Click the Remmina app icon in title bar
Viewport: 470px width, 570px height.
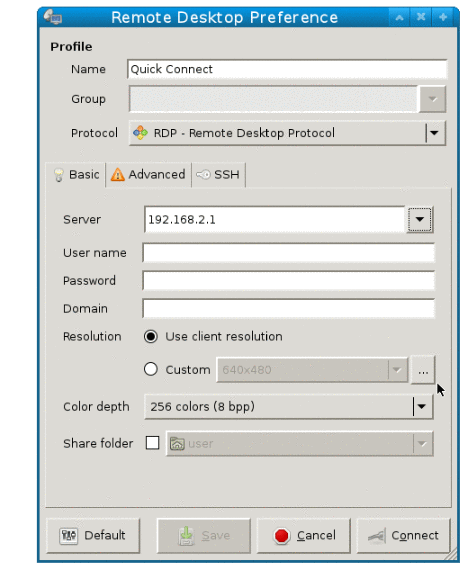53,17
